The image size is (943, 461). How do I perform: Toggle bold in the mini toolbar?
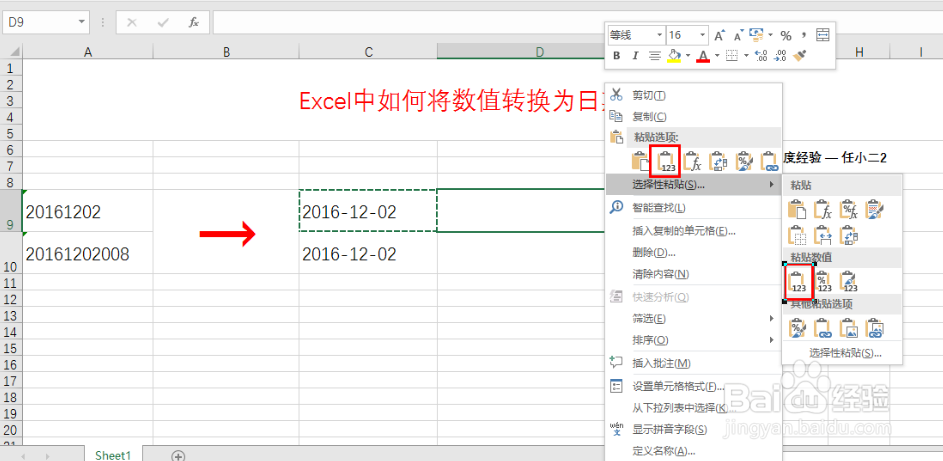coord(616,55)
